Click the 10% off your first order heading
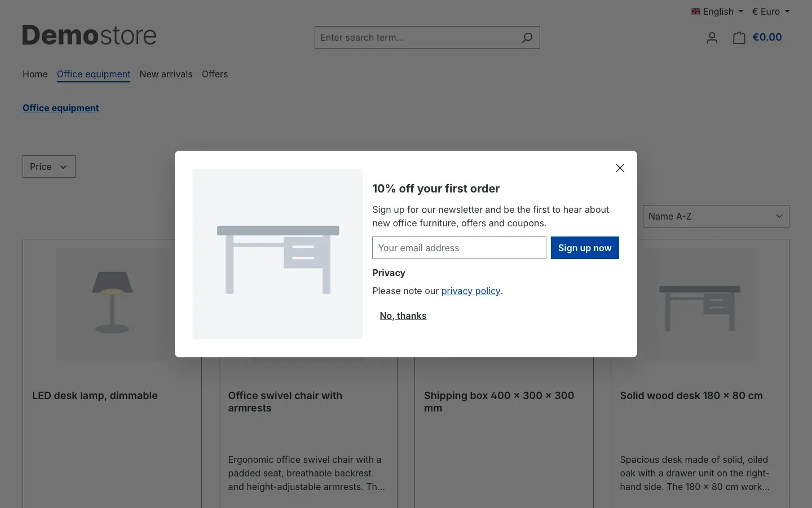This screenshot has height=508, width=812. coord(436,189)
